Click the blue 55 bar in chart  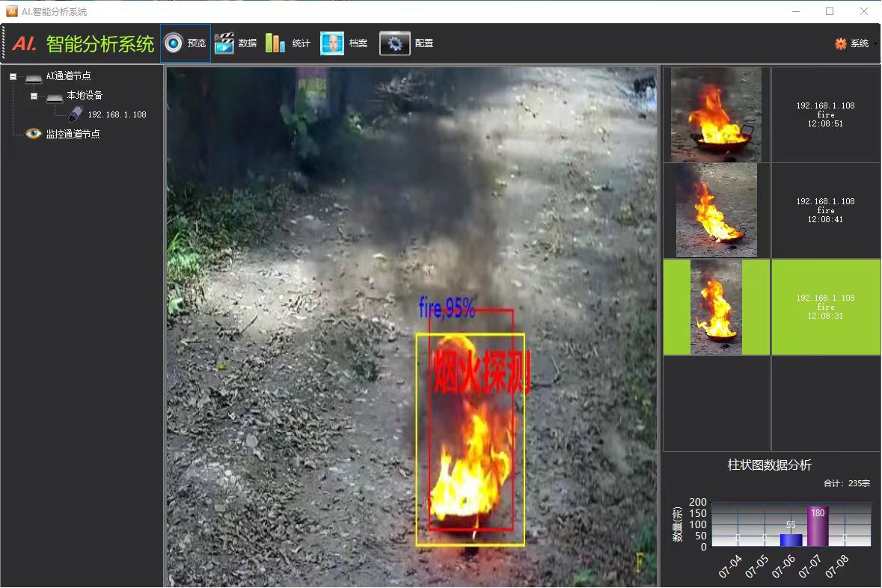tap(791, 539)
